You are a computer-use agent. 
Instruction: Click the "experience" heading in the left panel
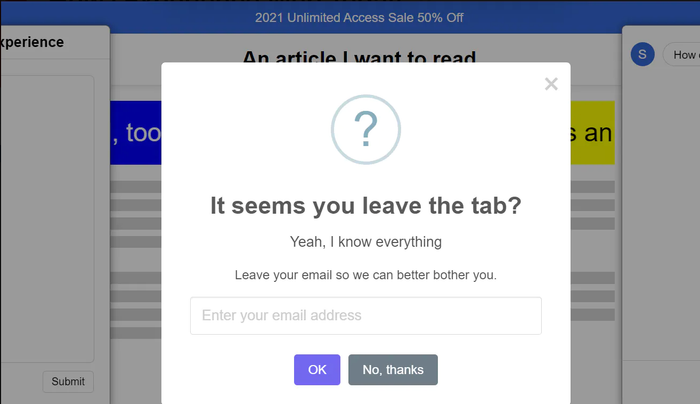pyautogui.click(x=32, y=42)
